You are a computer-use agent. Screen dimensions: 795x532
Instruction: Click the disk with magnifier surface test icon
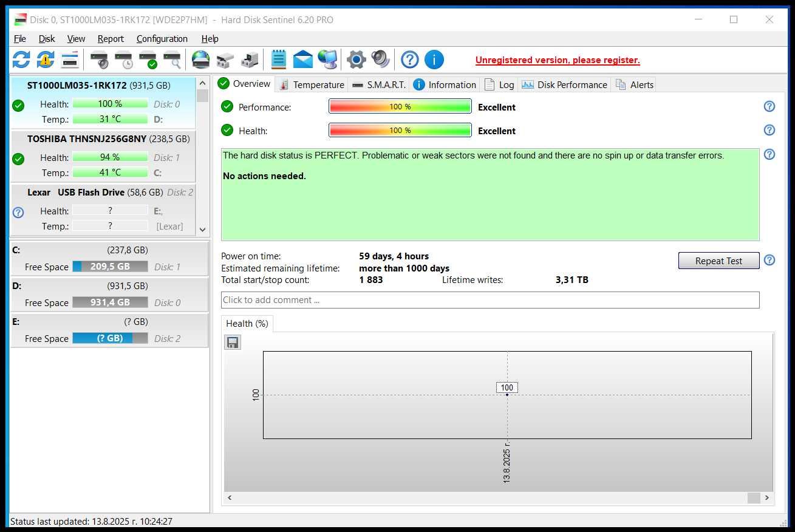[172, 60]
